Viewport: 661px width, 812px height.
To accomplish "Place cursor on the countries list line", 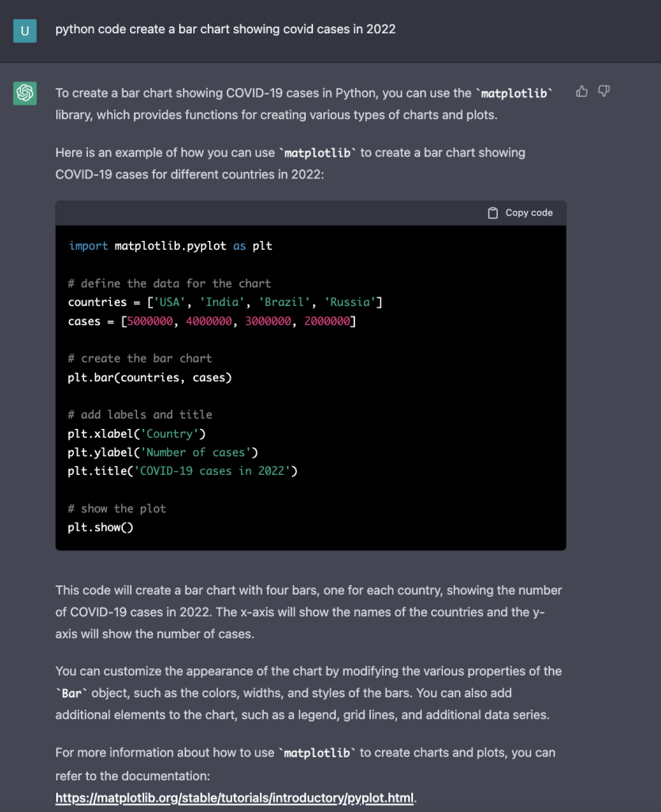I will [x=225, y=302].
